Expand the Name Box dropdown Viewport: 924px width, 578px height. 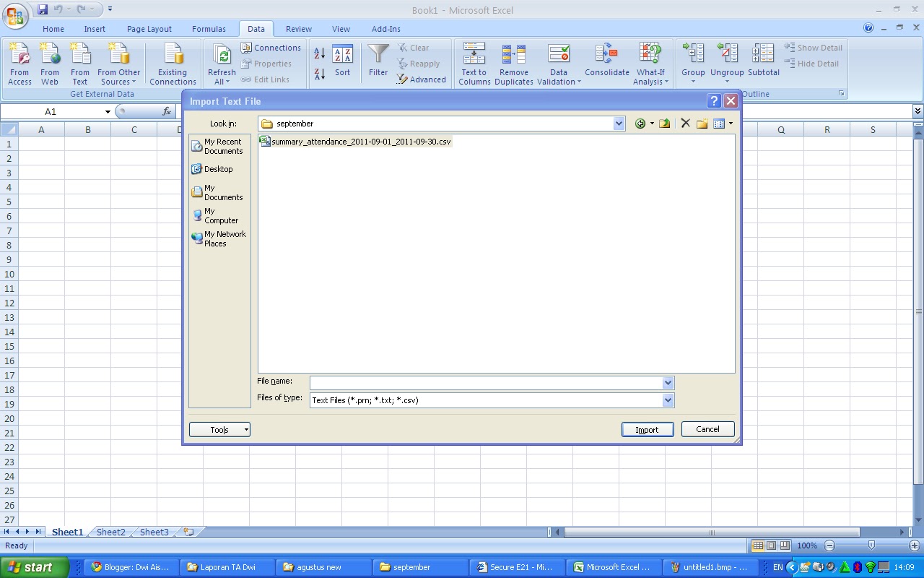click(x=108, y=112)
